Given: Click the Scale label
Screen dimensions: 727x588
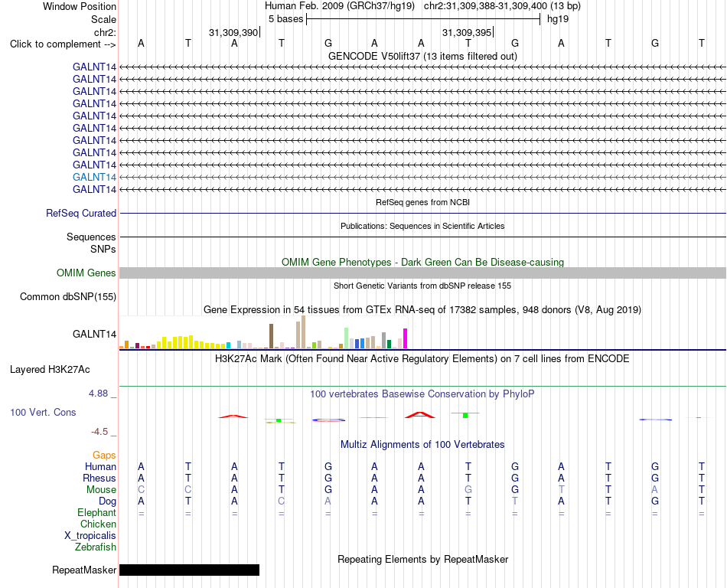Looking at the screenshot, I should click(x=103, y=19).
